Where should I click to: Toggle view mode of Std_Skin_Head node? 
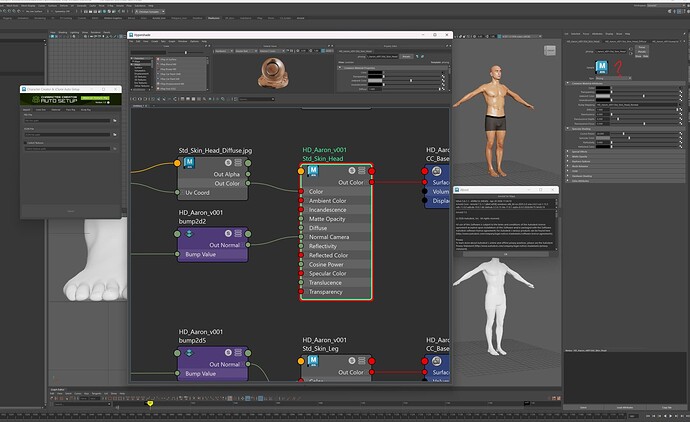pos(362,170)
